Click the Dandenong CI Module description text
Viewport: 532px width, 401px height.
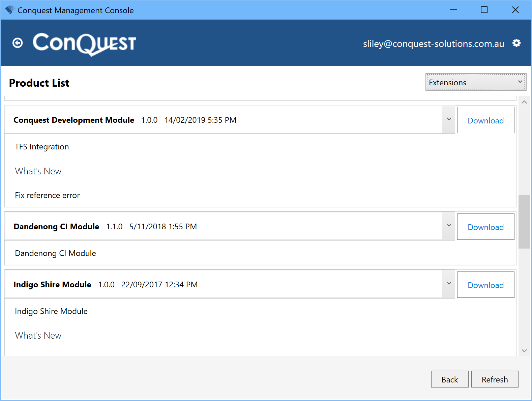[x=55, y=253]
